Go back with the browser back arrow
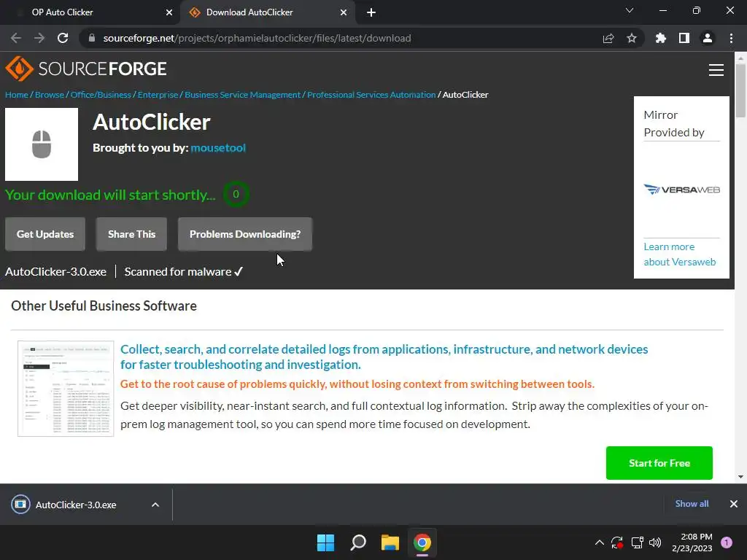Screen dimensions: 747x560 point(16,38)
